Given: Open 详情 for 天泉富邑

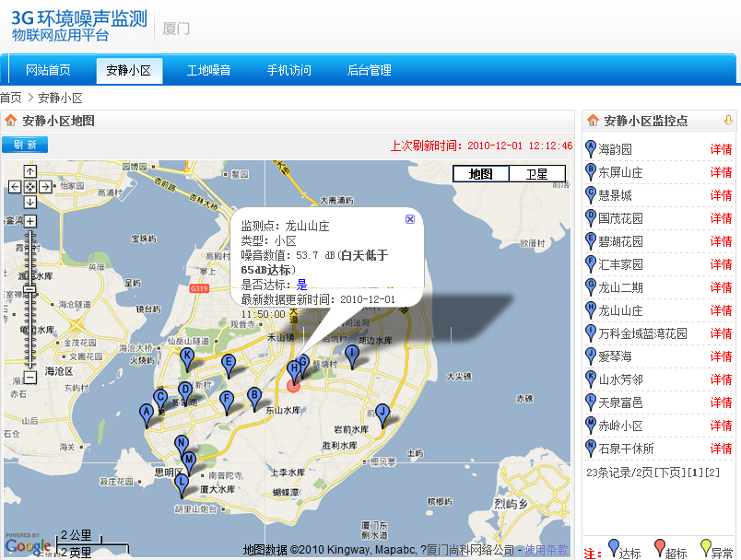Looking at the screenshot, I should click(x=721, y=402).
